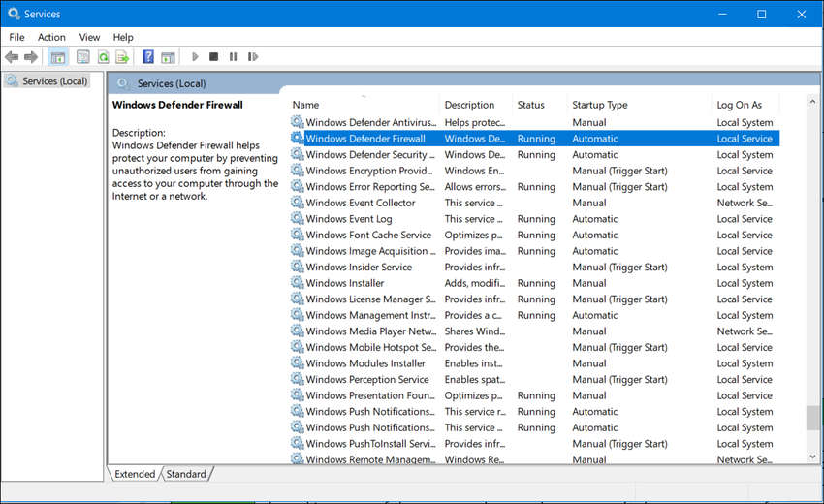
Task: Select Windows Image Acquisition service
Action: click(534, 251)
